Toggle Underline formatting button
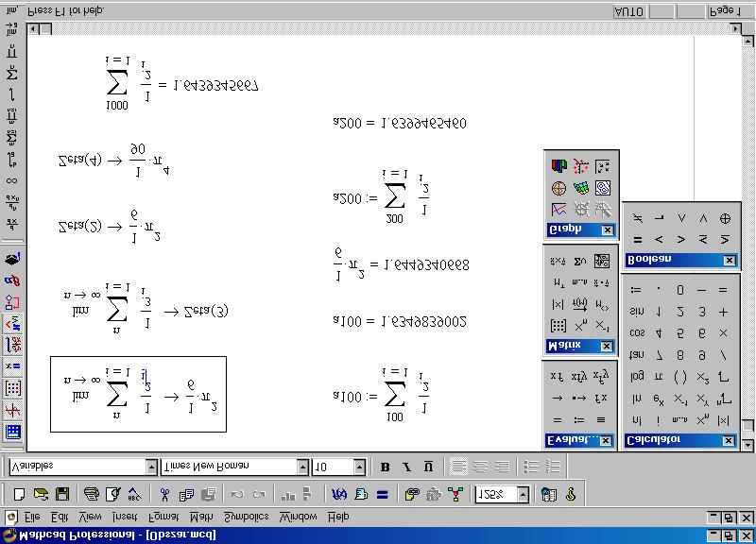 [x=429, y=467]
